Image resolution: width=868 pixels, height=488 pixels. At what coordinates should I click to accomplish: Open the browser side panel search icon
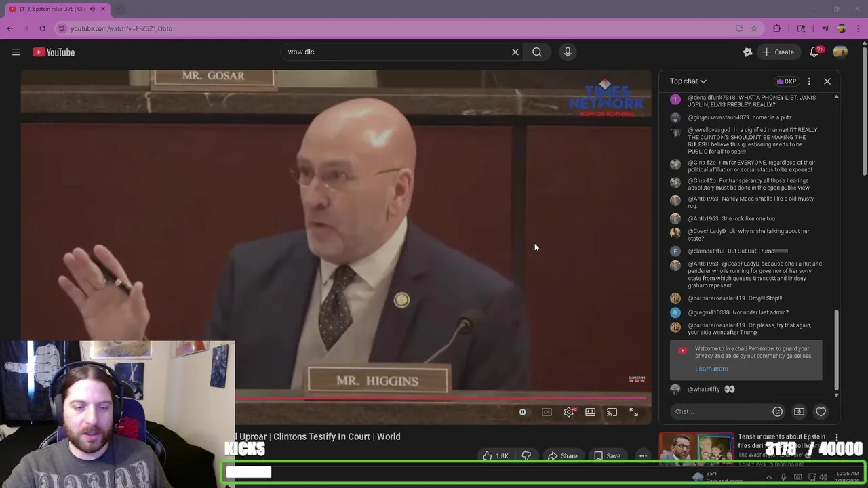pos(801,28)
